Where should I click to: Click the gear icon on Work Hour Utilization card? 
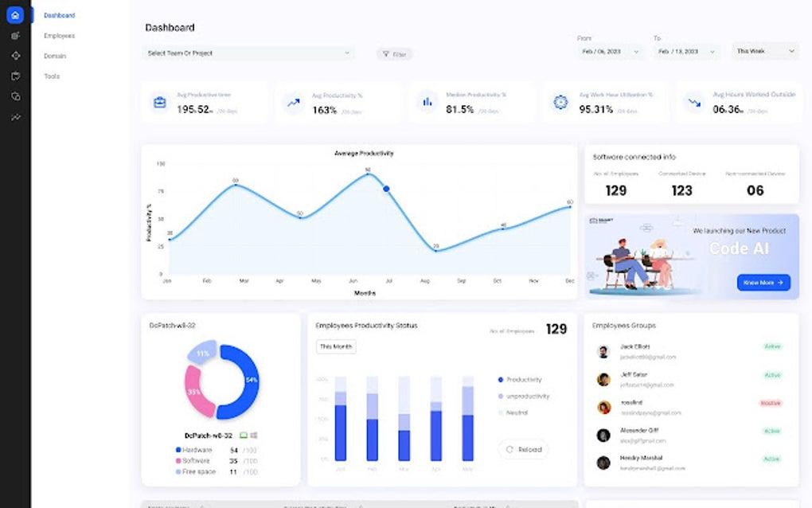[x=560, y=102]
